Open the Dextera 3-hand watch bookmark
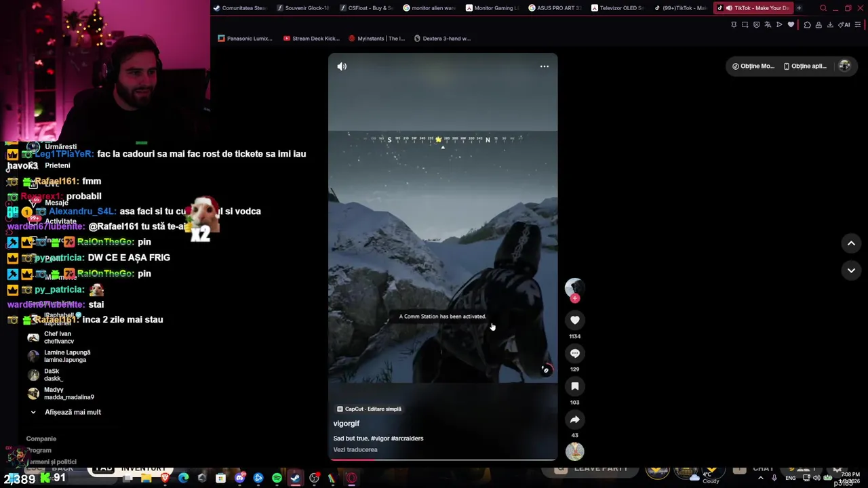This screenshot has width=868, height=488. 442,39
